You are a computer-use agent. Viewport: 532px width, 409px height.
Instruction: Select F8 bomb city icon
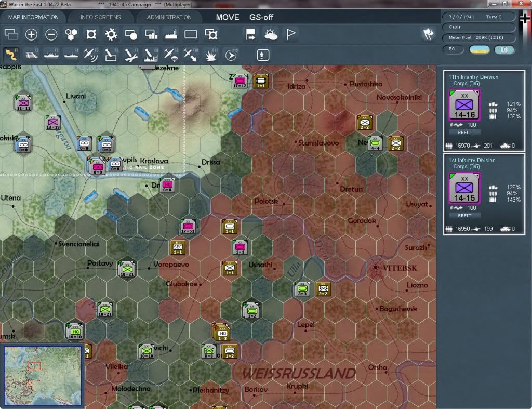(151, 55)
